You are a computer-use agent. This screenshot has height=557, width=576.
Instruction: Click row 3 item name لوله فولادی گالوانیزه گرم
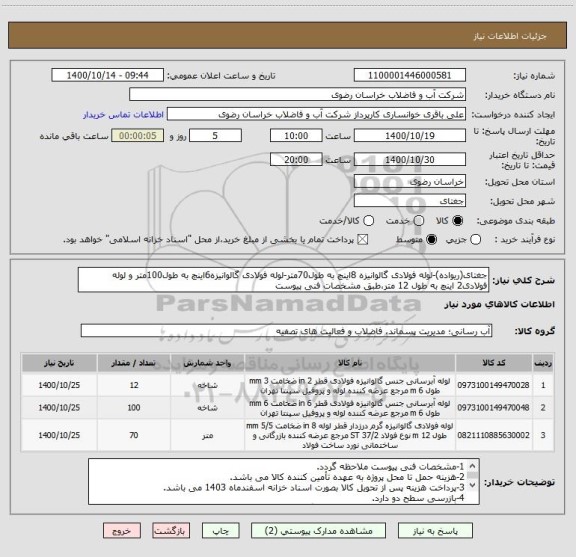tap(350, 435)
